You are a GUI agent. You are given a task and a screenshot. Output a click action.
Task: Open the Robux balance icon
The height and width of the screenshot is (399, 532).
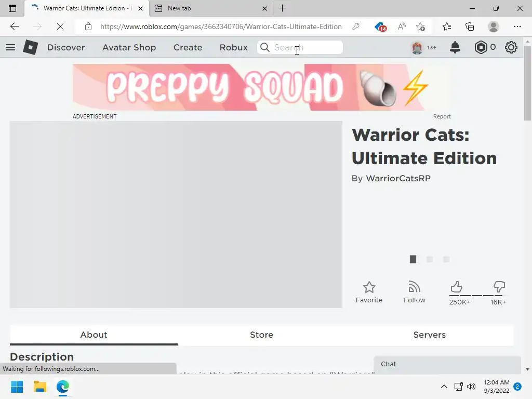pyautogui.click(x=481, y=47)
